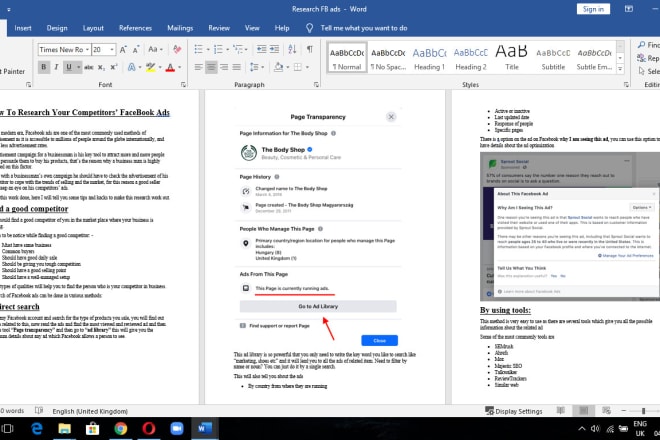This screenshot has height=440, width=660.
Task: Align text right
Action: (224, 67)
